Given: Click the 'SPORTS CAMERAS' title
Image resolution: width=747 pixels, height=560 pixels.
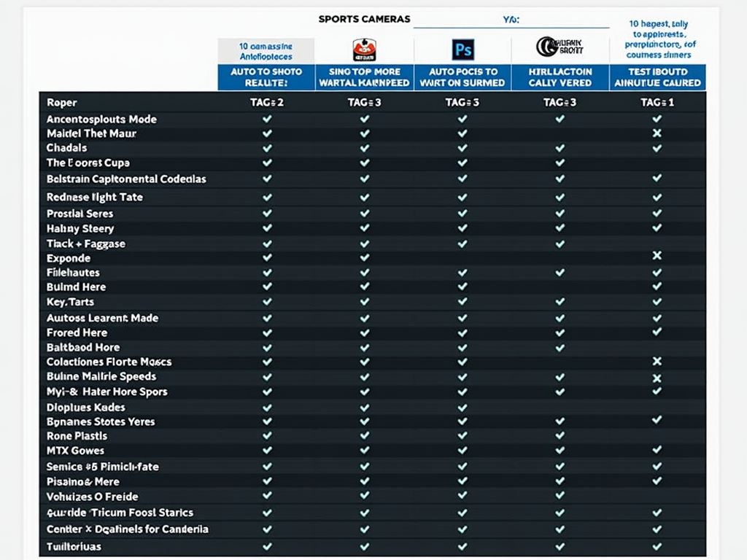Looking at the screenshot, I should pos(365,19).
